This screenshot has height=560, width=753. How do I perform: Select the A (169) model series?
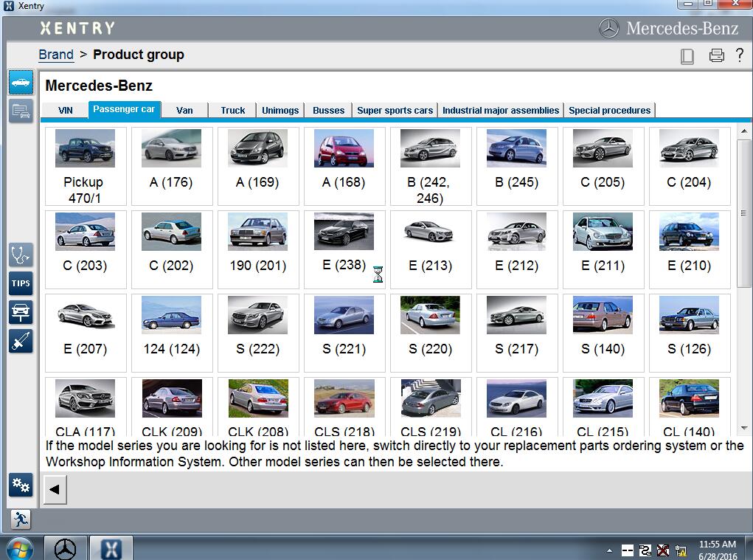(x=258, y=166)
